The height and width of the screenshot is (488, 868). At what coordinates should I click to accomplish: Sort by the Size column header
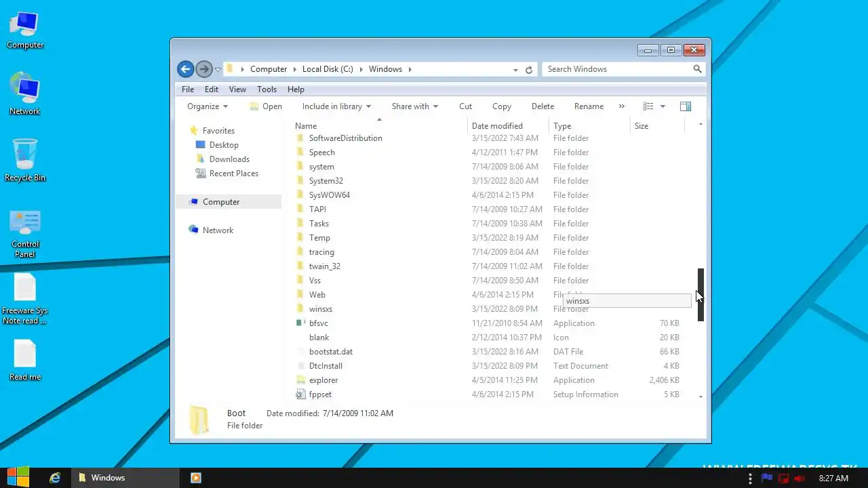coord(657,126)
